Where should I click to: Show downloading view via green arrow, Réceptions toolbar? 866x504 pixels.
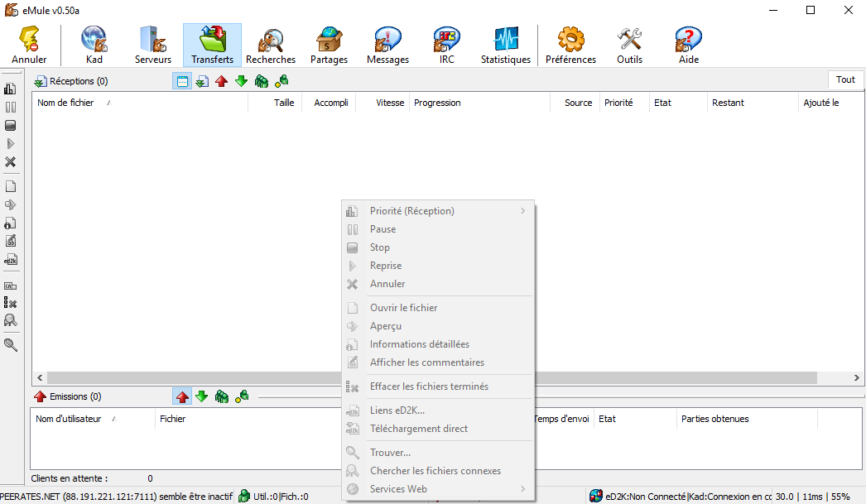coord(242,82)
